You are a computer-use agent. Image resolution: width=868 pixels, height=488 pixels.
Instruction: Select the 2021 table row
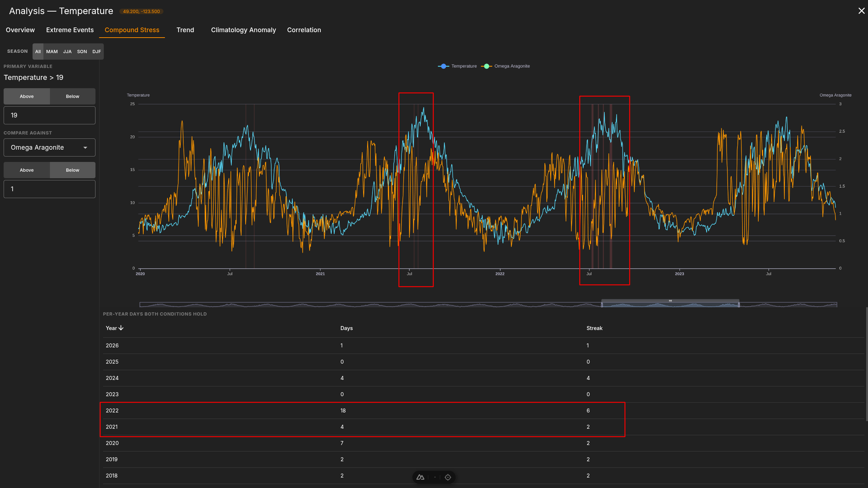click(x=483, y=427)
